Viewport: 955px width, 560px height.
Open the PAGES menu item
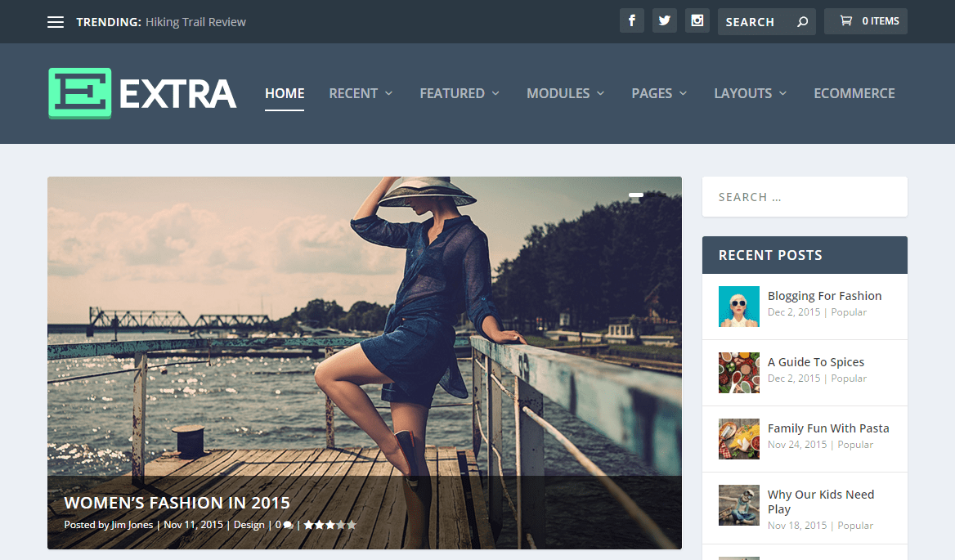point(652,93)
